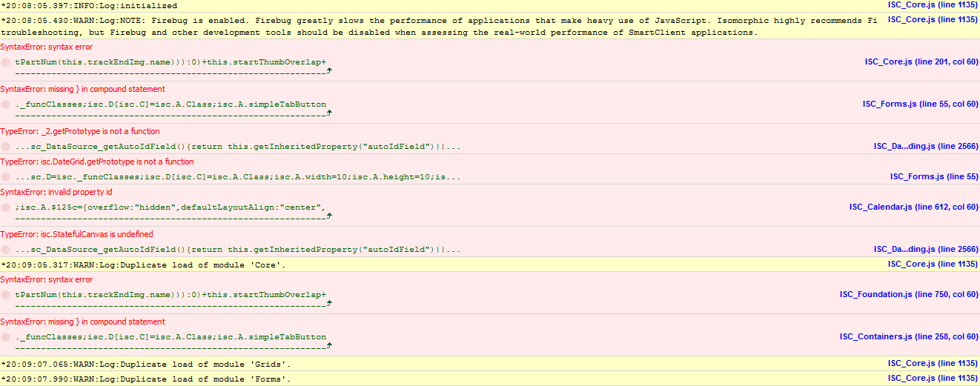
Task: Click breakpoint circle for the invalid property id error
Action: pos(6,207)
